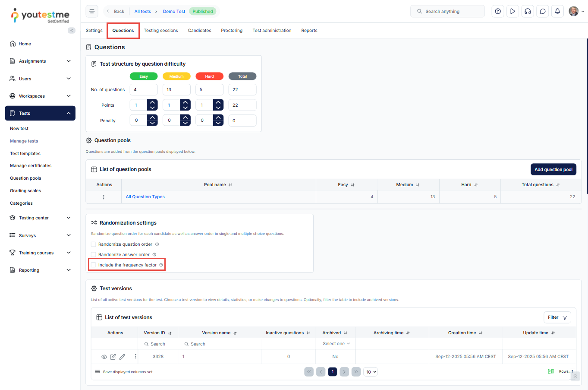588x390 pixels.
Task: Open the headset support icon
Action: tap(528, 11)
